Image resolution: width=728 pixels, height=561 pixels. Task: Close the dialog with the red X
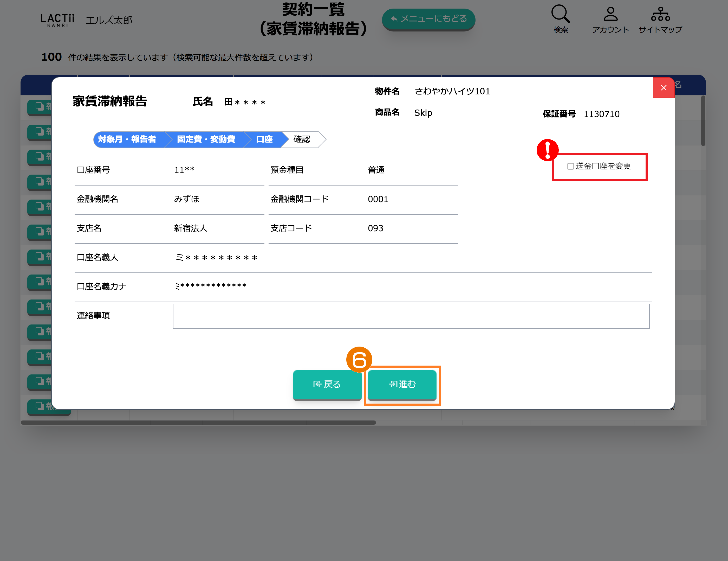coord(663,88)
